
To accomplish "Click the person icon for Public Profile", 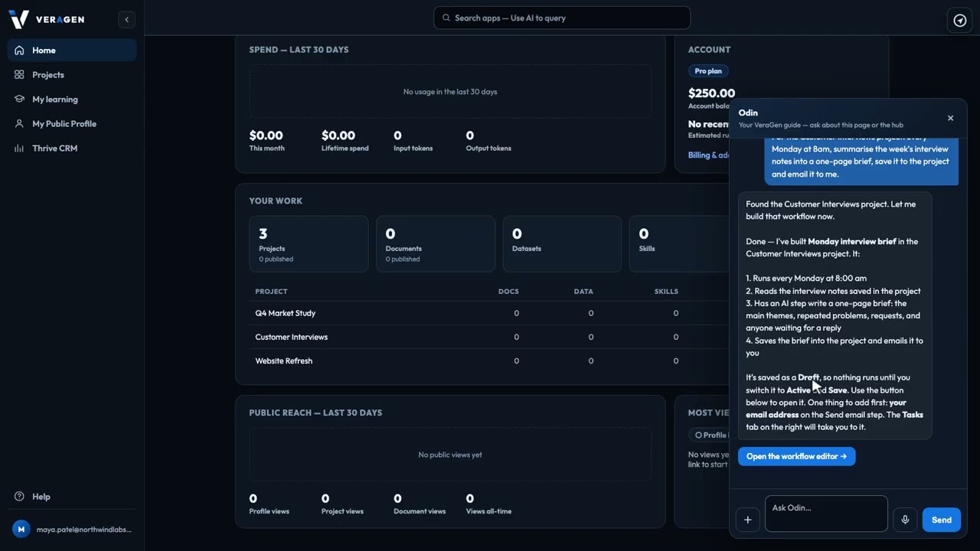I will 19,124.
